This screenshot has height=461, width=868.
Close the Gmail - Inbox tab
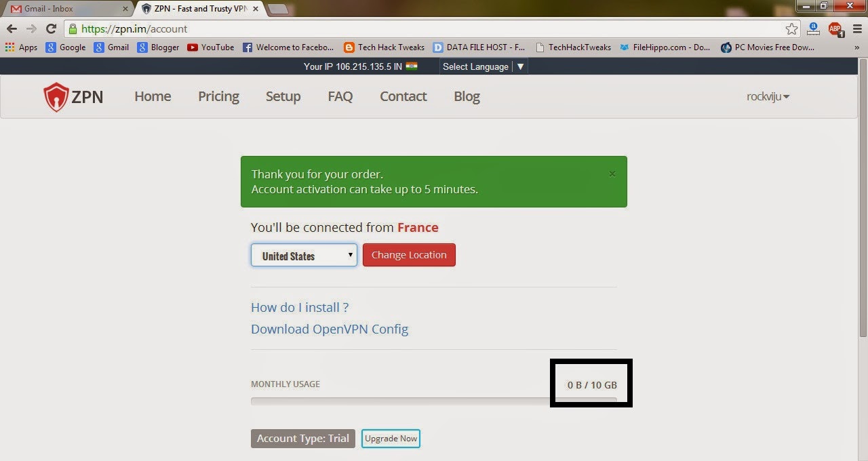(x=124, y=9)
